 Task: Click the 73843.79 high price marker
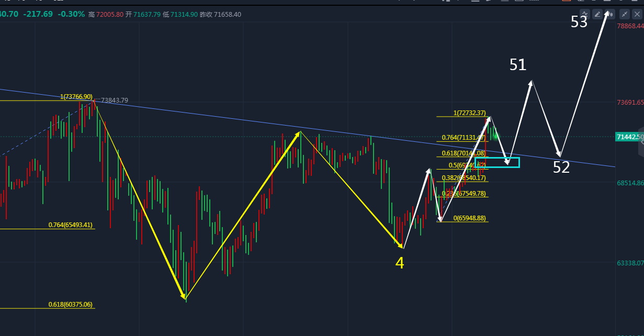[115, 100]
